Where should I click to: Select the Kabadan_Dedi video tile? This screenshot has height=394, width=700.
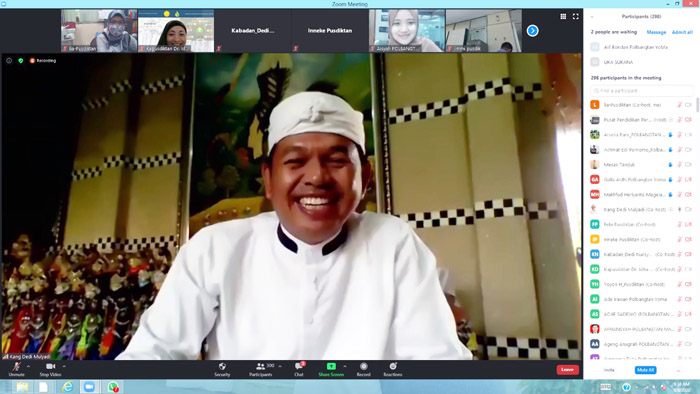tap(253, 30)
